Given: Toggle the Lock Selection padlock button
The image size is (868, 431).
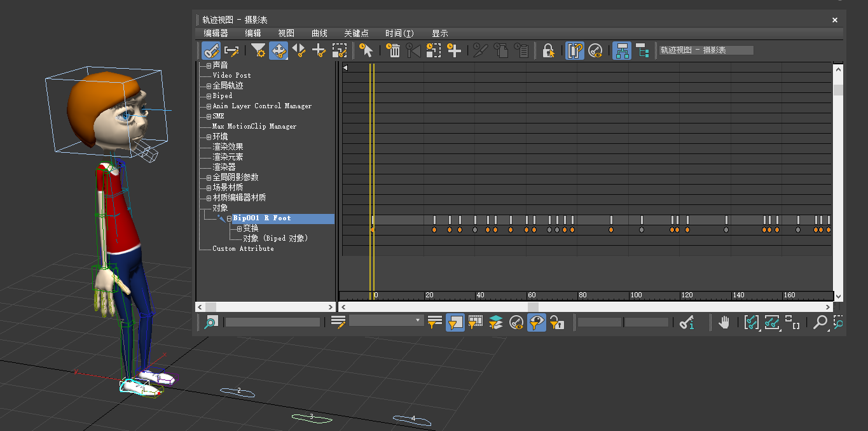Looking at the screenshot, I should tap(548, 50).
